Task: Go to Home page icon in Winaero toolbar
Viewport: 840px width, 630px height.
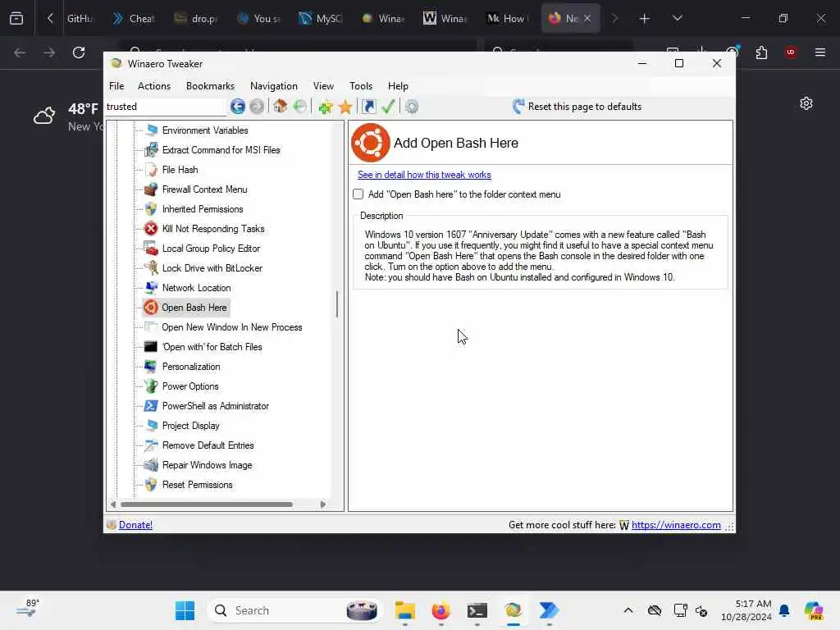Action: [281, 106]
